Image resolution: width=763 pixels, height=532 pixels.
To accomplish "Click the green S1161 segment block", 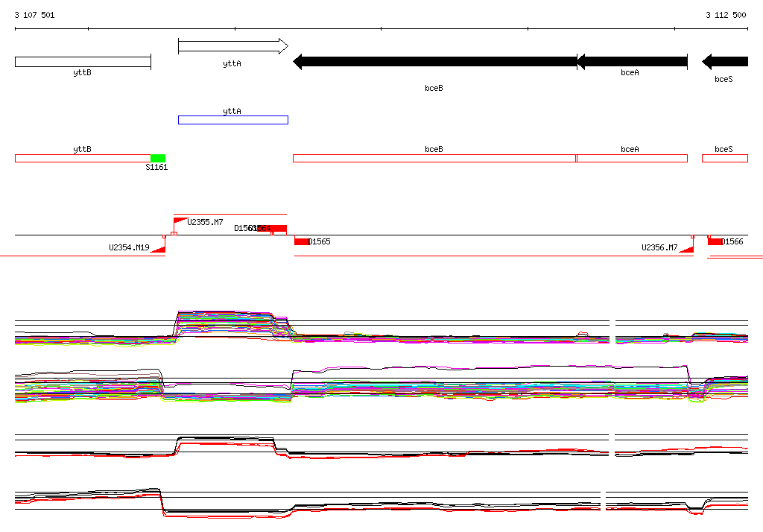I will [158, 158].
